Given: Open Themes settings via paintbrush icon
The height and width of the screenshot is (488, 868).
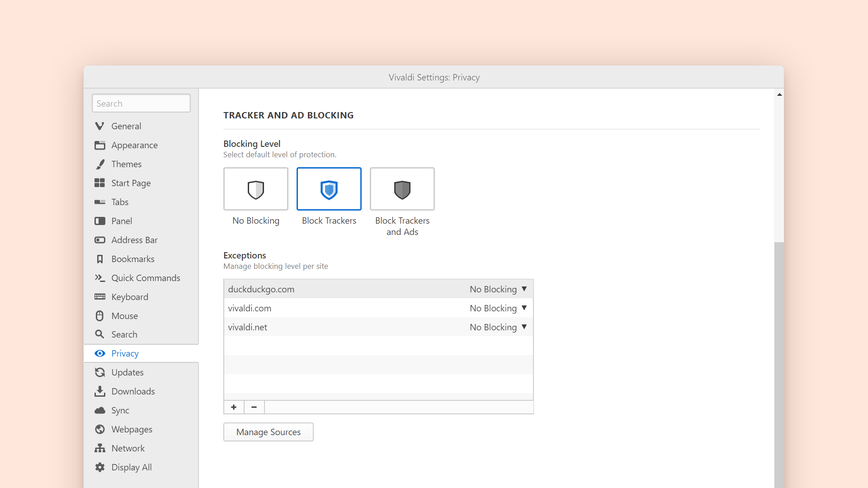Looking at the screenshot, I should pos(100,164).
